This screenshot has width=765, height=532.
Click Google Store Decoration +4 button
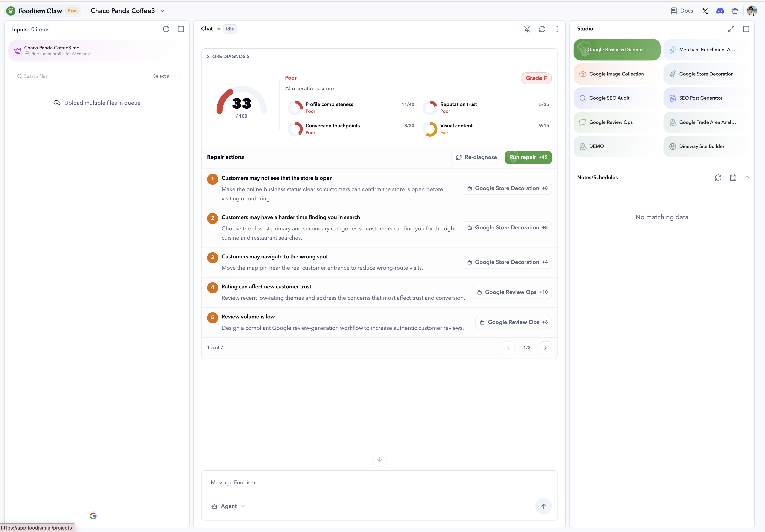click(507, 262)
